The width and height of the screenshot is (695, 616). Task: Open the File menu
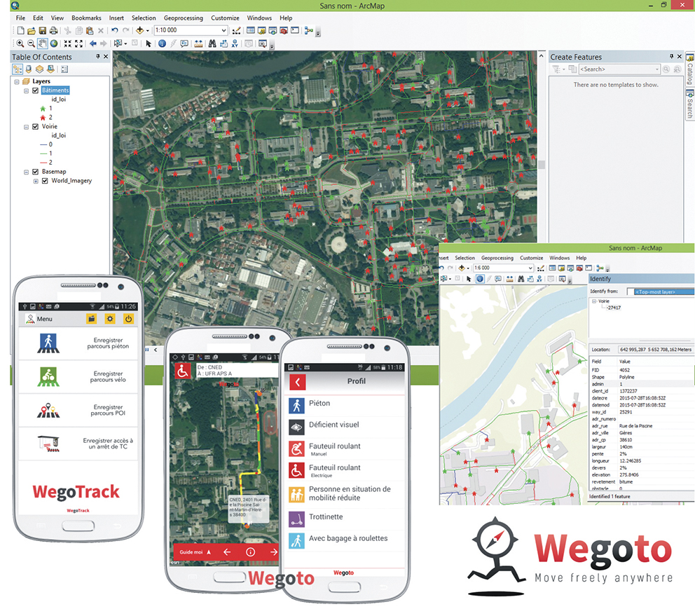pos(20,18)
